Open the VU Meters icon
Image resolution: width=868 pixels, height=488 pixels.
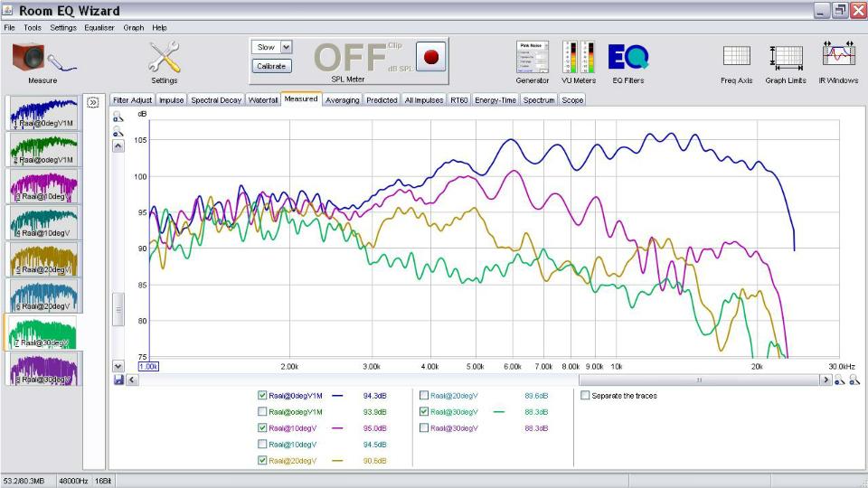coord(579,57)
